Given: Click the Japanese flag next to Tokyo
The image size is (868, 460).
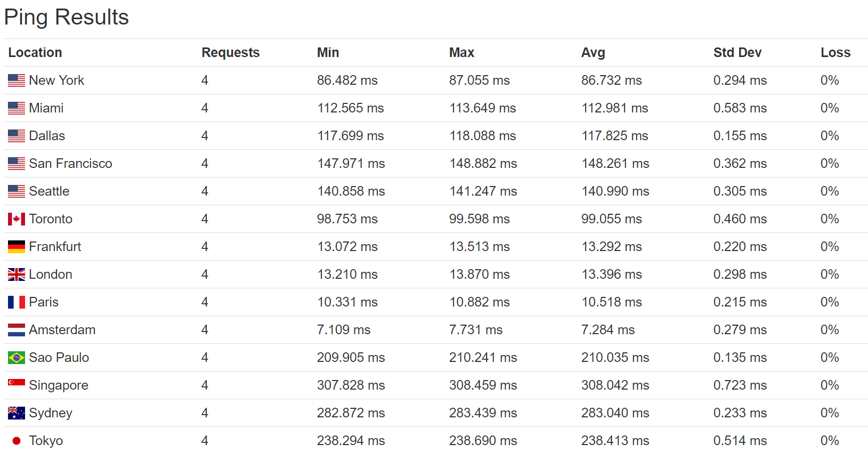Looking at the screenshot, I should [17, 441].
